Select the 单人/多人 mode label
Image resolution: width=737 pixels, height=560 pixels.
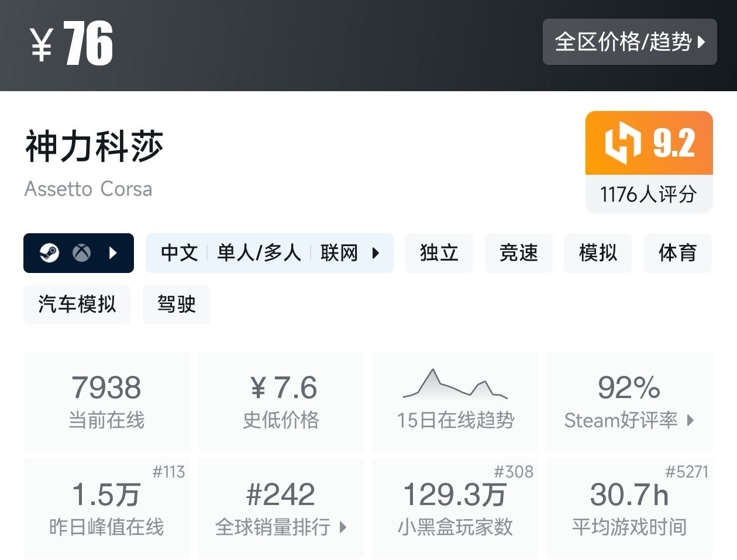point(259,253)
